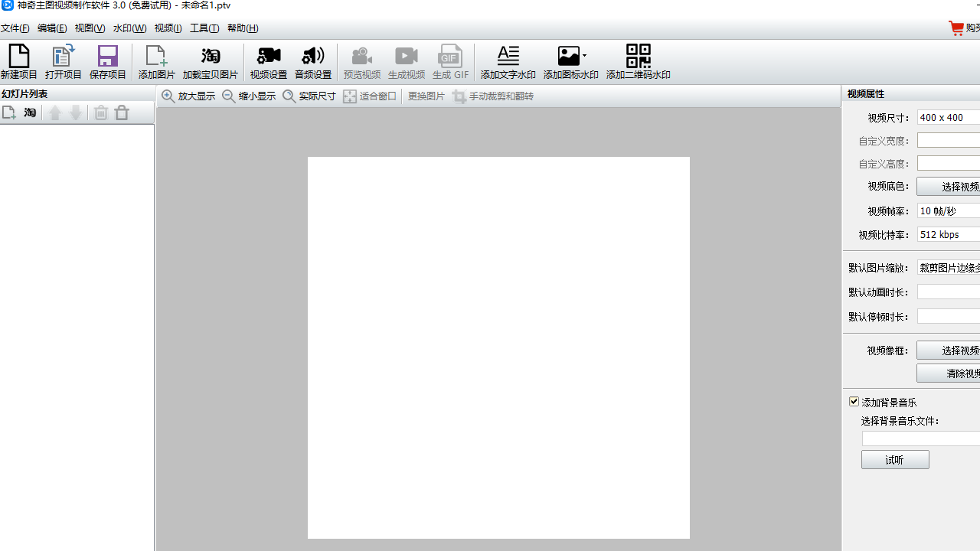Add QR code watermark 添加二维码水印
The height and width of the screenshot is (551, 980).
coord(638,62)
